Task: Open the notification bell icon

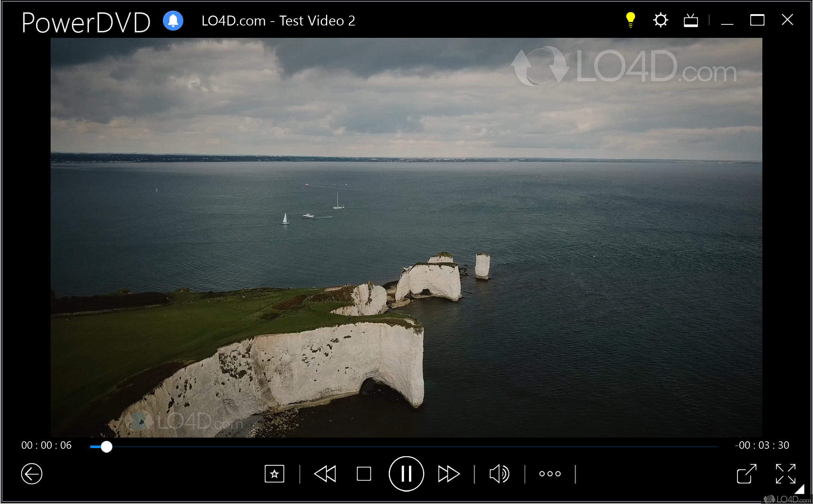Action: point(173,21)
